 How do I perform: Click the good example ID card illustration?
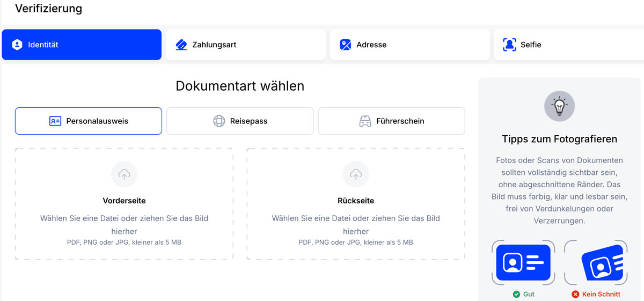click(523, 262)
